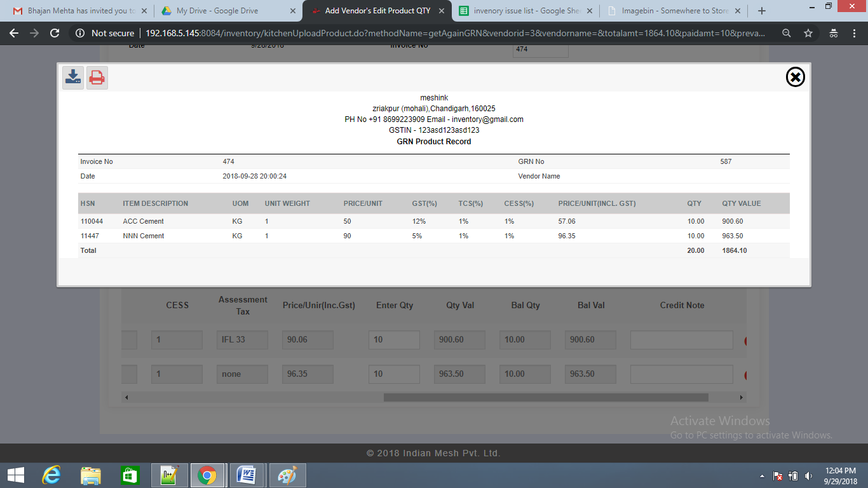This screenshot has height=488, width=868.
Task: Close the My Drive tab
Action: pos(292,11)
